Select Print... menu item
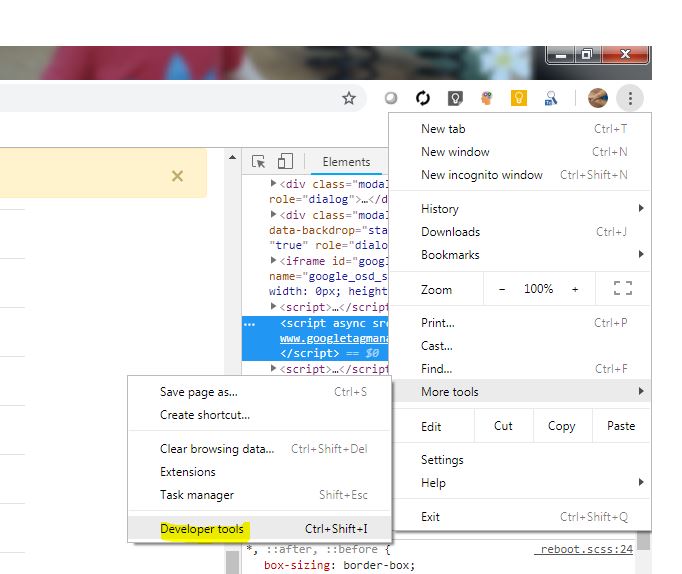This screenshot has height=574, width=682. coord(522,323)
